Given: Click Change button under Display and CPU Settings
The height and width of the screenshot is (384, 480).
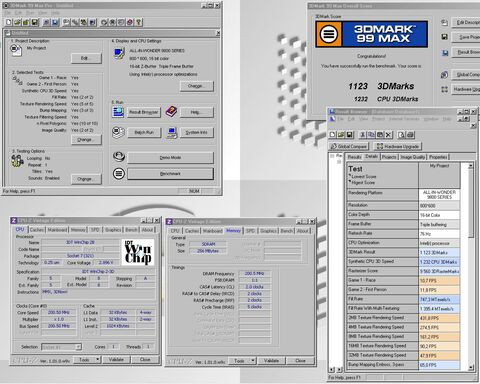Looking at the screenshot, I should pos(197,86).
